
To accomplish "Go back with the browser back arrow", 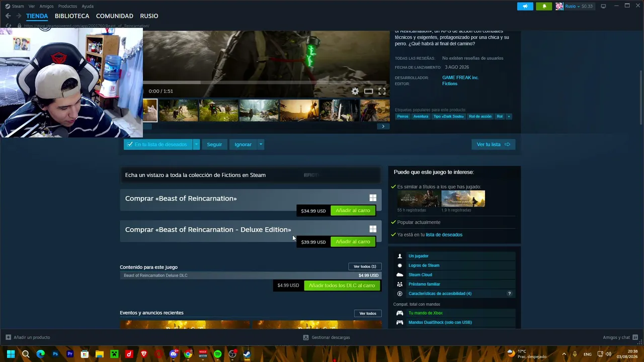I will pyautogui.click(x=8, y=16).
